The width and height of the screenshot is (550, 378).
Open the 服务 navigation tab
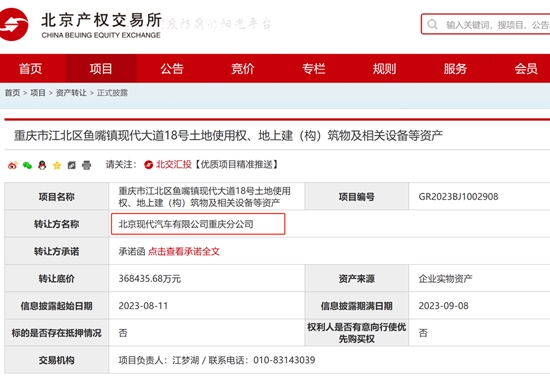455,68
